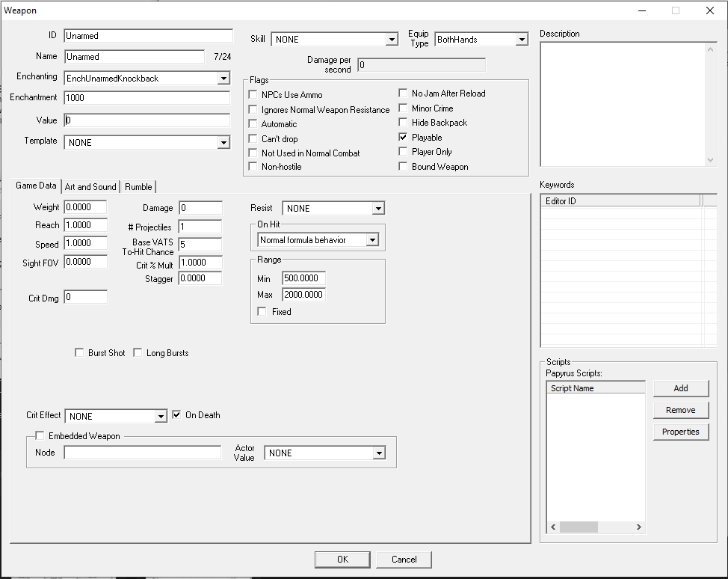Expand the Template dropdown
Screen dimensions: 728x579
tap(223, 142)
